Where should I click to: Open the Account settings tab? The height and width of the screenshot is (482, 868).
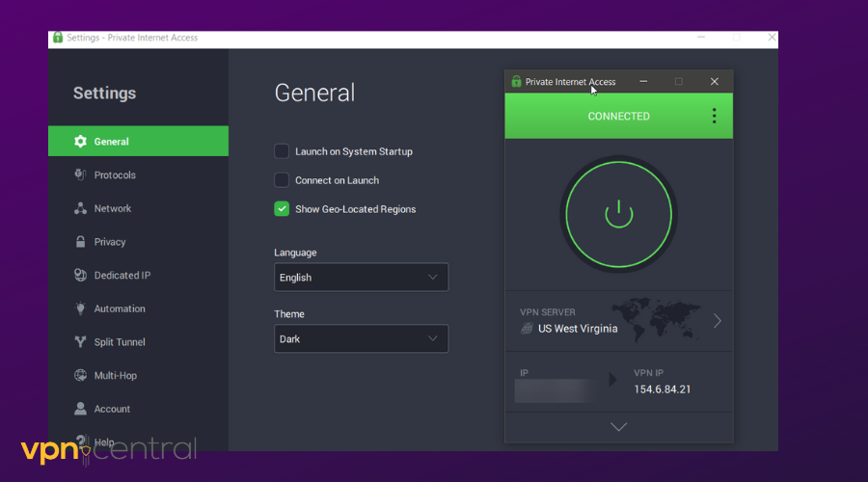click(138, 409)
